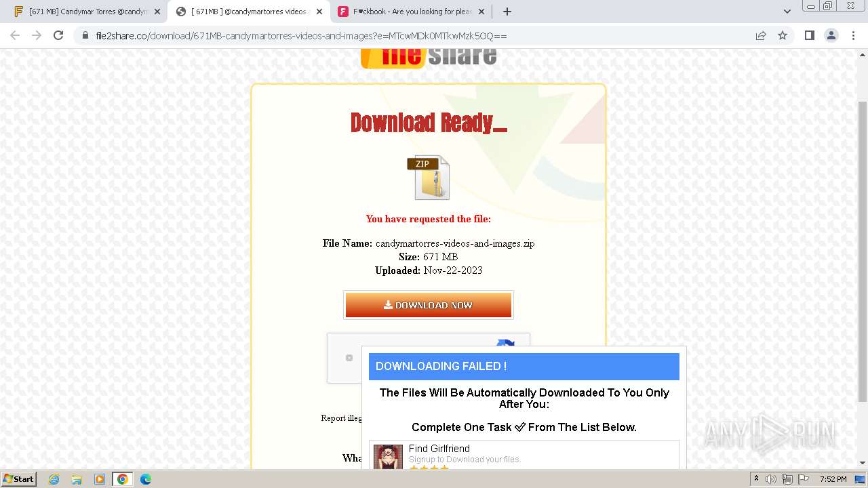Select Chrome in the taskbar
Viewport: 868px width, 488px height.
(123, 479)
